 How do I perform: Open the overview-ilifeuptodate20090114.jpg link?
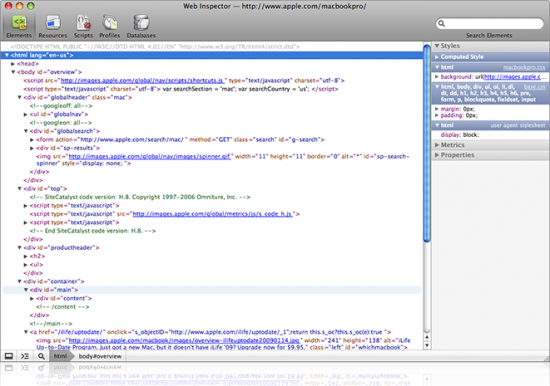[x=184, y=340]
